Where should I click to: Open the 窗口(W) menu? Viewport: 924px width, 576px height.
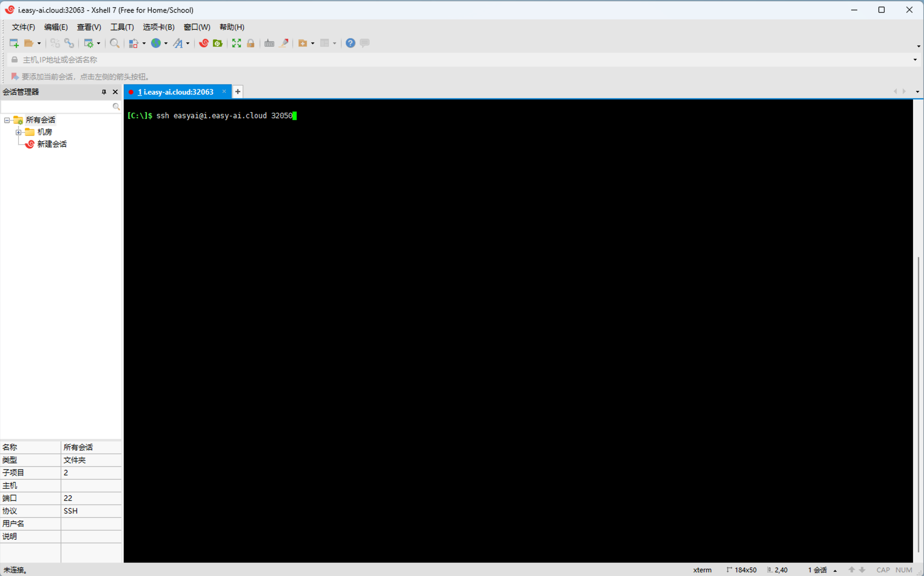tap(197, 27)
